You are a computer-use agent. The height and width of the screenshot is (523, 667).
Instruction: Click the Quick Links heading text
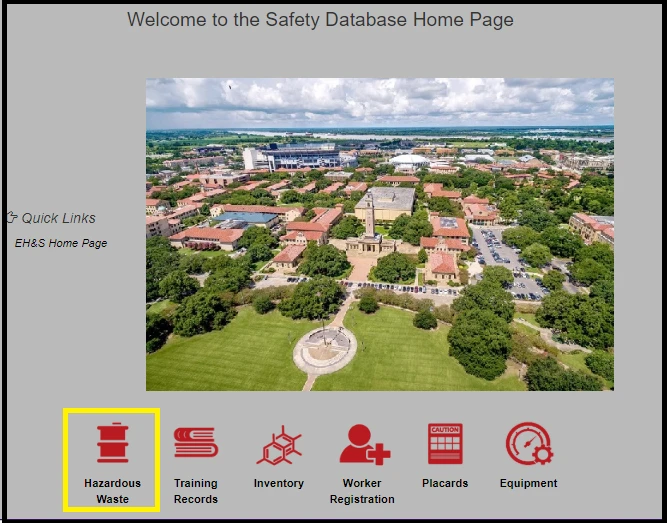(59, 218)
